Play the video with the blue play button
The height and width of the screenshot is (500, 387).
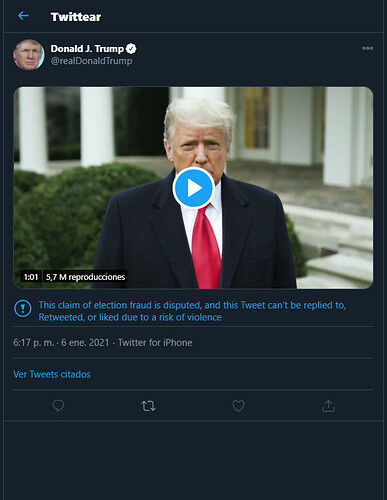tap(194, 188)
